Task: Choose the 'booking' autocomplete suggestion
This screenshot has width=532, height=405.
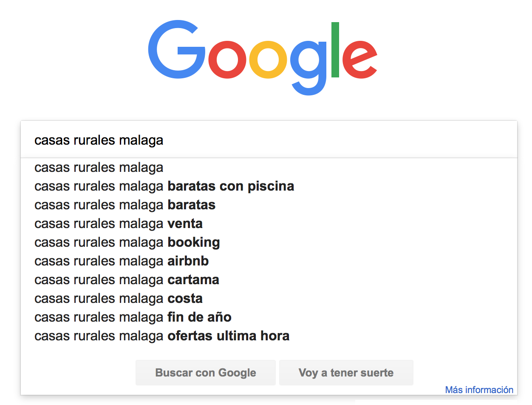Action: click(x=269, y=242)
